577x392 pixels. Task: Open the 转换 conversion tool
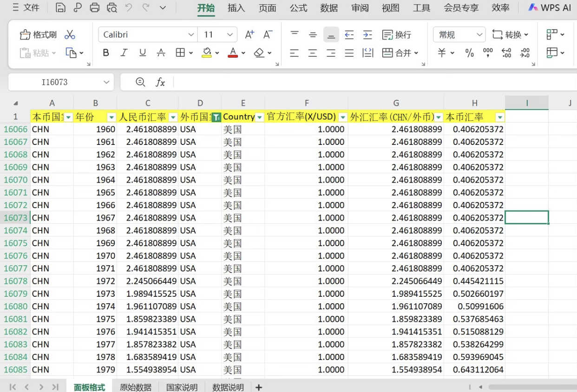coord(510,34)
